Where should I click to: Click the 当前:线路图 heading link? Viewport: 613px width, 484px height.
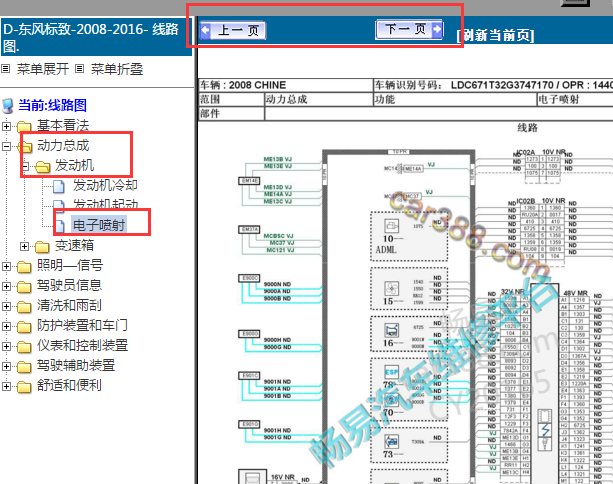[52, 105]
